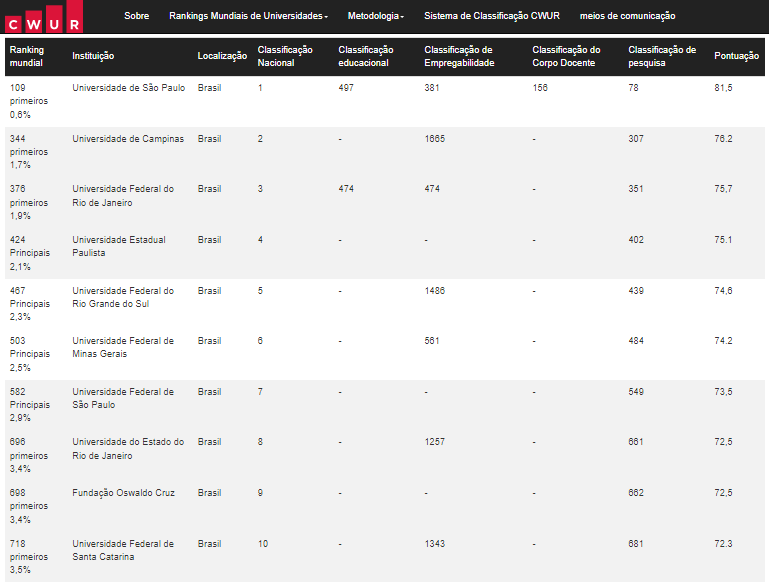Click research rank 549 cell
769x582 pixels.
point(636,392)
